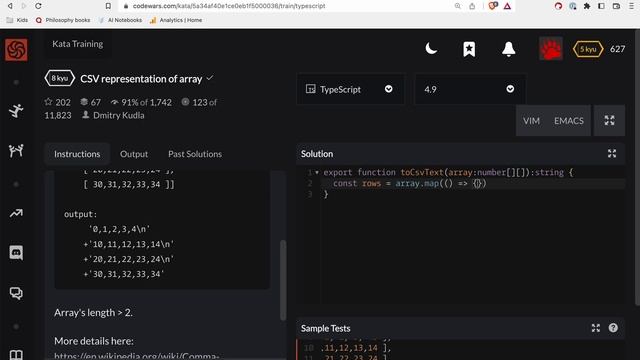Switch to the Instructions tab
Image resolution: width=640 pixels, height=360 pixels.
(x=77, y=154)
